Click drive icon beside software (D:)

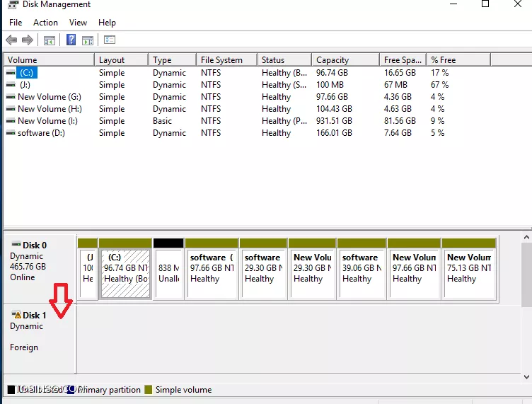[x=11, y=133]
